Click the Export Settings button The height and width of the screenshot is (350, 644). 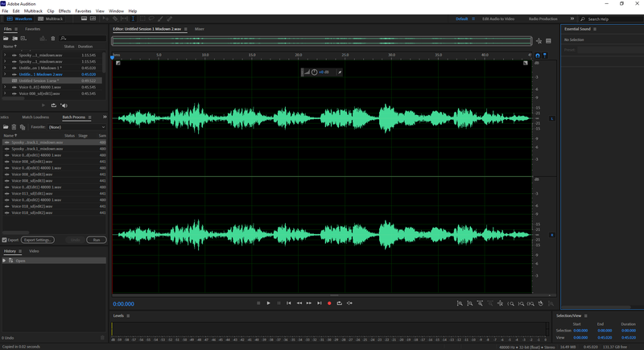click(37, 240)
